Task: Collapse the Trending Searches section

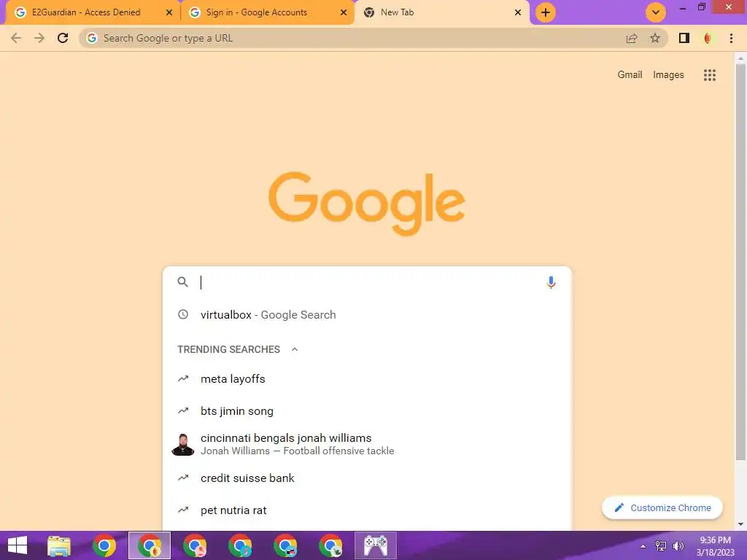Action: 295,349
